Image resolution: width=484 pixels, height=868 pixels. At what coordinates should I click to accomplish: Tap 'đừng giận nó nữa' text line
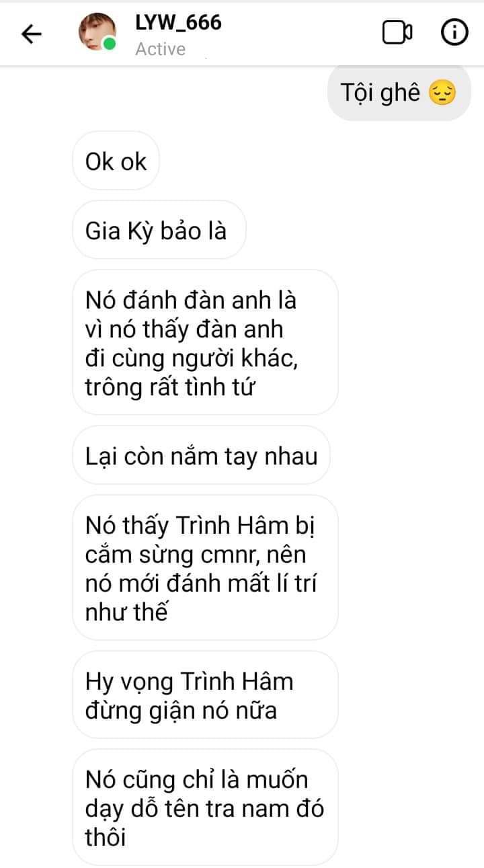182,710
